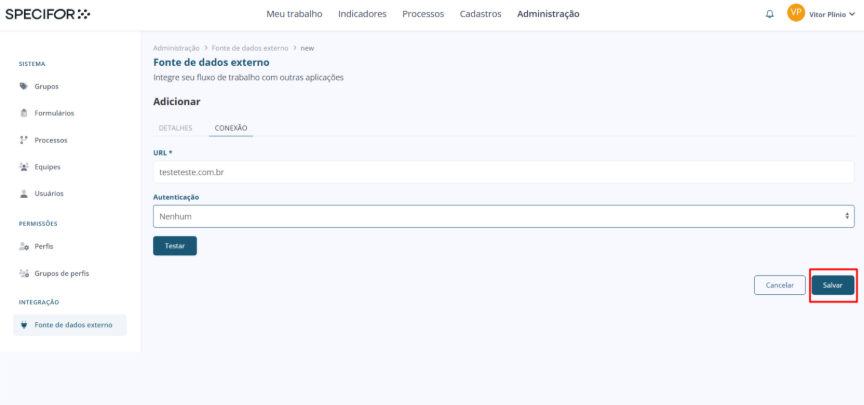
Task: Switch to the CONEXÃO tab
Action: [231, 128]
